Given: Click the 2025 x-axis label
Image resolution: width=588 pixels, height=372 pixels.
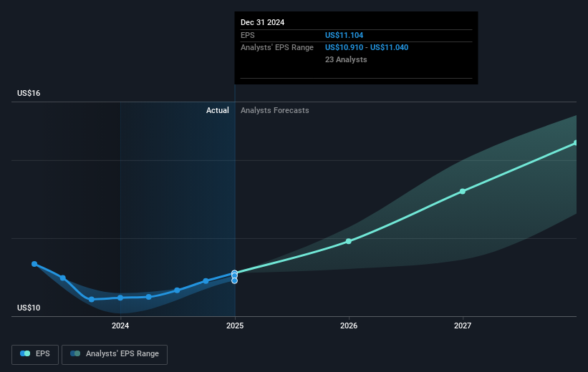Looking at the screenshot, I should tap(235, 325).
